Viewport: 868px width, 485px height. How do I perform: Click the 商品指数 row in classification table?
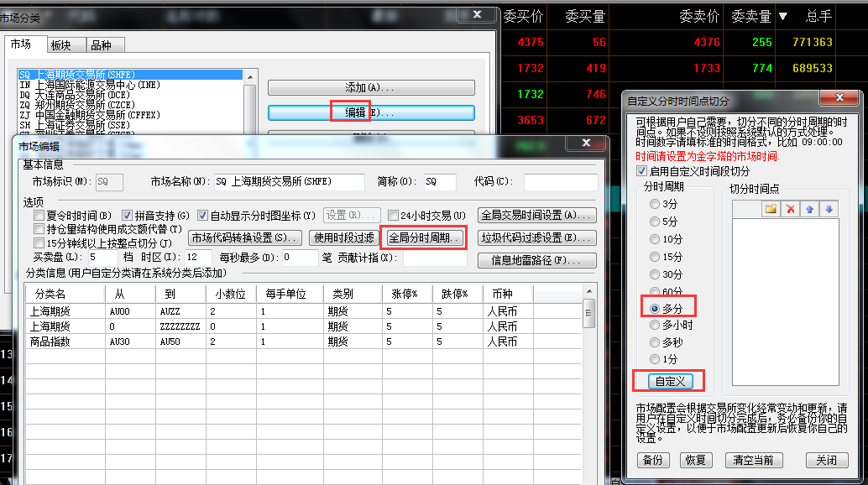click(x=303, y=342)
